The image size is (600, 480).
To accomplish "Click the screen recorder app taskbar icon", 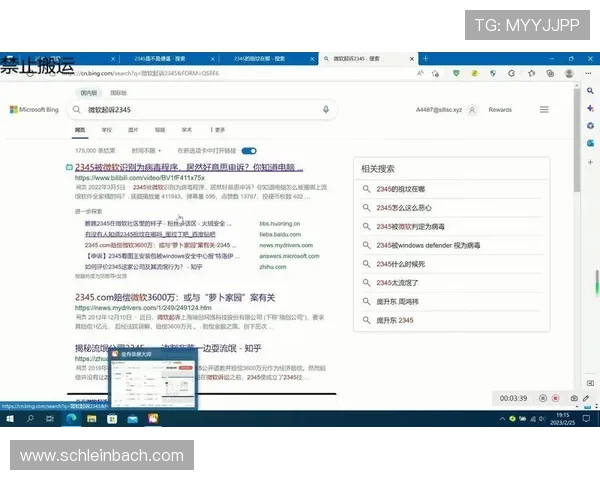I will pos(153,418).
